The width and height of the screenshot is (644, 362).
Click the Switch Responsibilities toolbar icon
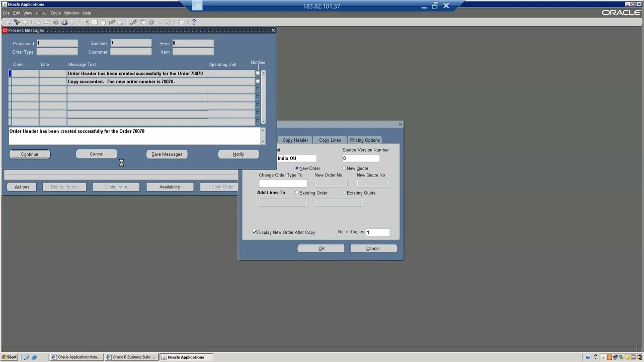pos(55,22)
